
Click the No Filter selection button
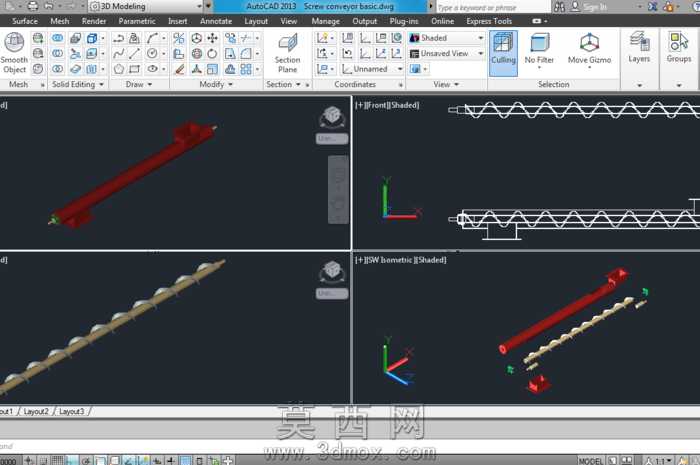(539, 50)
